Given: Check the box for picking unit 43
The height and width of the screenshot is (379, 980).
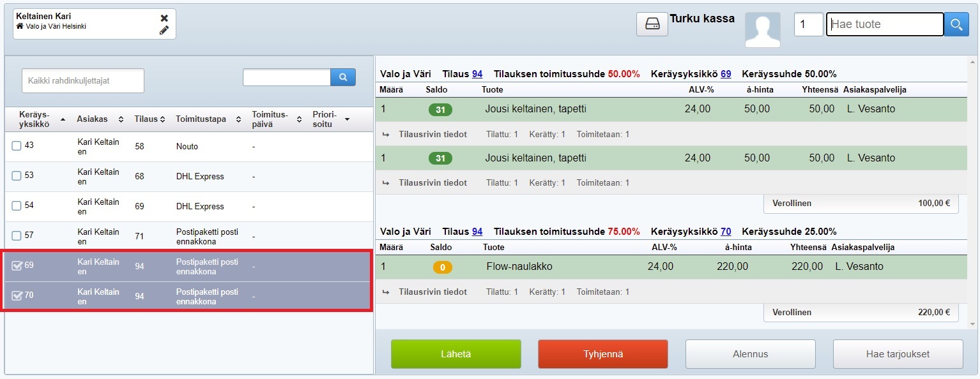Looking at the screenshot, I should tap(17, 146).
